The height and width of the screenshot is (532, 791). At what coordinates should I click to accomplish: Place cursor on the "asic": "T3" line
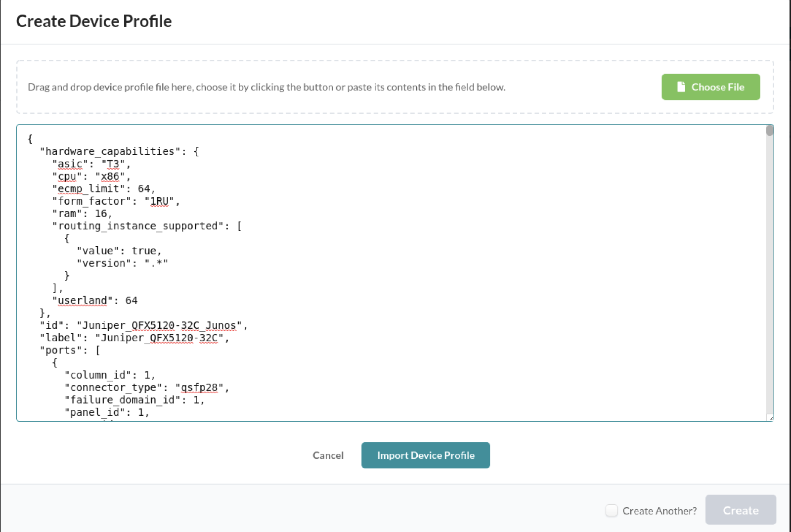pos(91,164)
